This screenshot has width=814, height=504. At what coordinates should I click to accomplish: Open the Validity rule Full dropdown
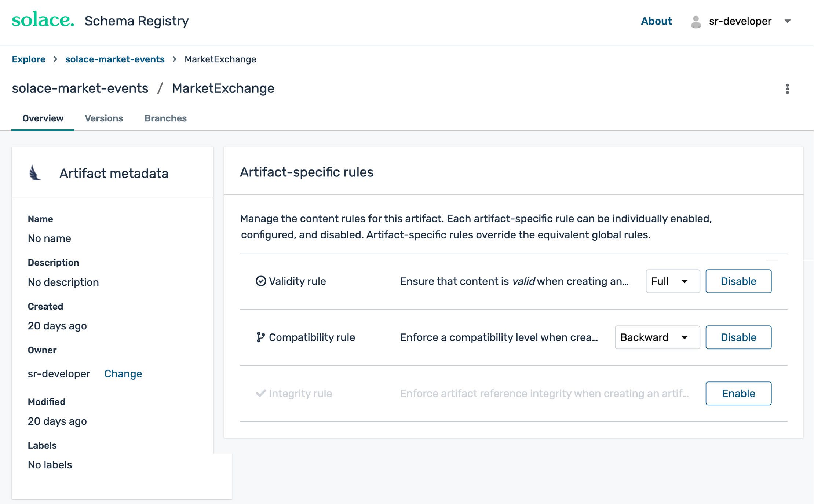[673, 281]
